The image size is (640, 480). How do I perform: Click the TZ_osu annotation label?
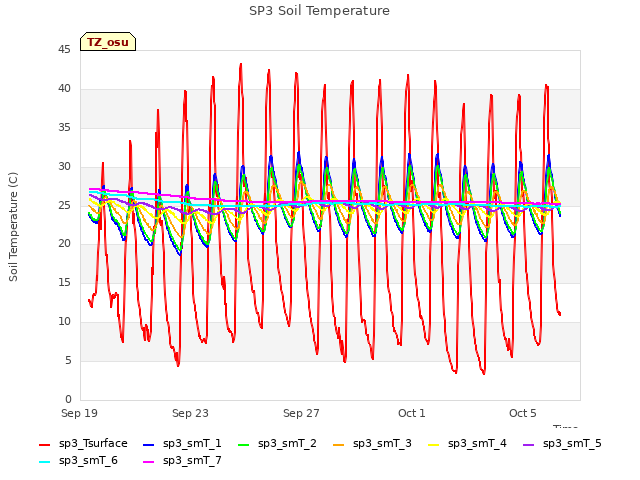click(108, 42)
